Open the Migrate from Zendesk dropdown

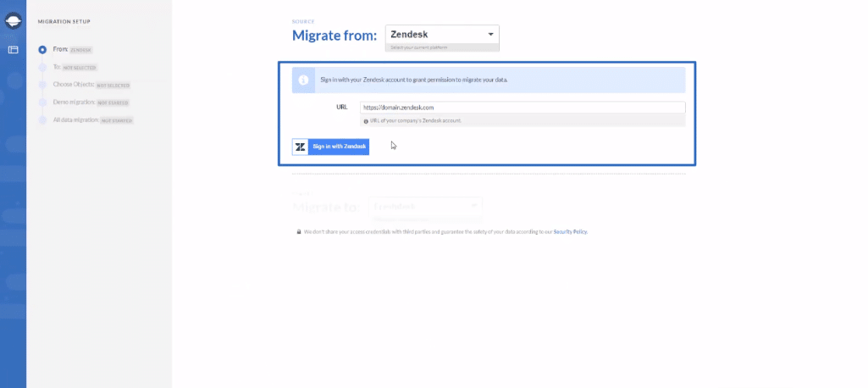pyautogui.click(x=442, y=35)
